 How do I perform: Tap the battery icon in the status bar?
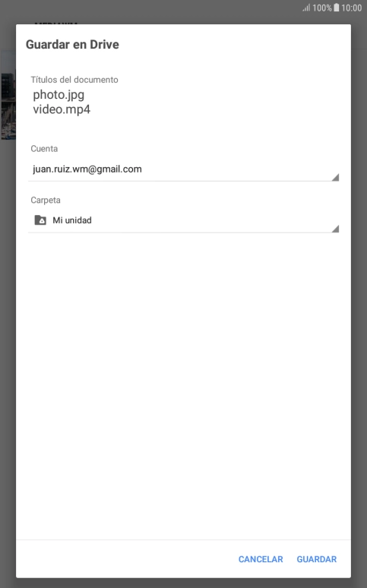[x=337, y=8]
